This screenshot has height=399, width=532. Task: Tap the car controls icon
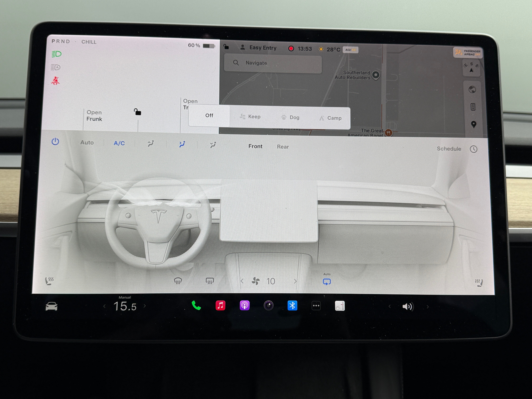(51, 306)
